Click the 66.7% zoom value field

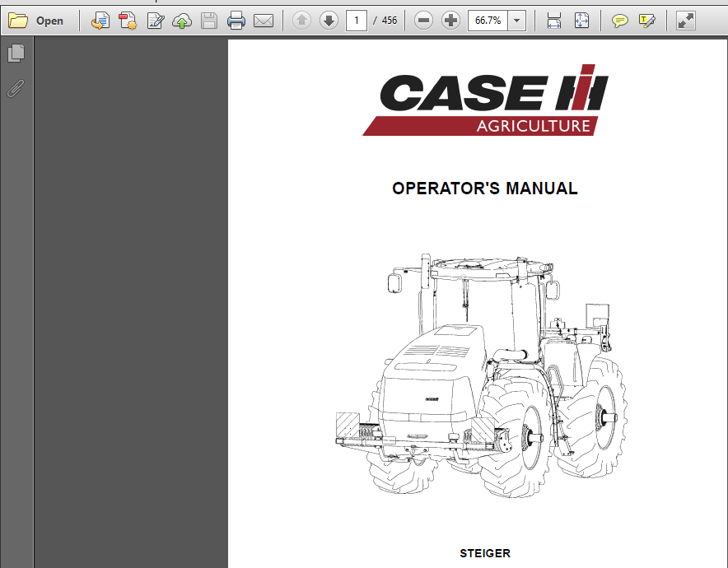coord(488,21)
